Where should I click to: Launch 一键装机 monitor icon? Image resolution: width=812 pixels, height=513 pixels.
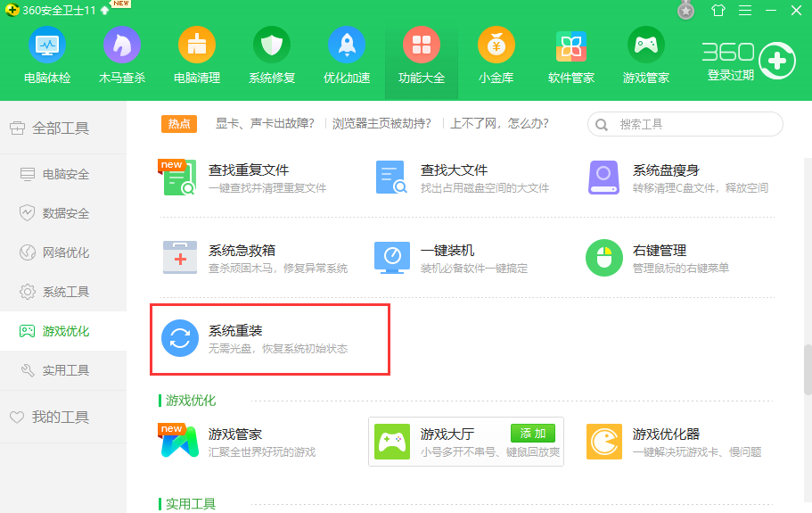pyautogui.click(x=392, y=258)
